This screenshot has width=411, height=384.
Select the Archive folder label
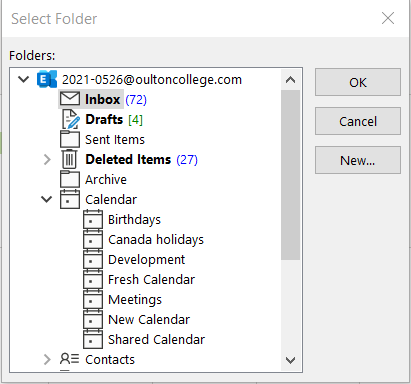[106, 179]
